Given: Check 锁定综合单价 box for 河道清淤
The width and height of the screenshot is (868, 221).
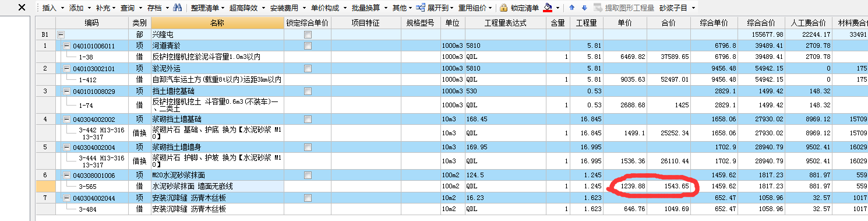Looking at the screenshot, I should point(308,45).
